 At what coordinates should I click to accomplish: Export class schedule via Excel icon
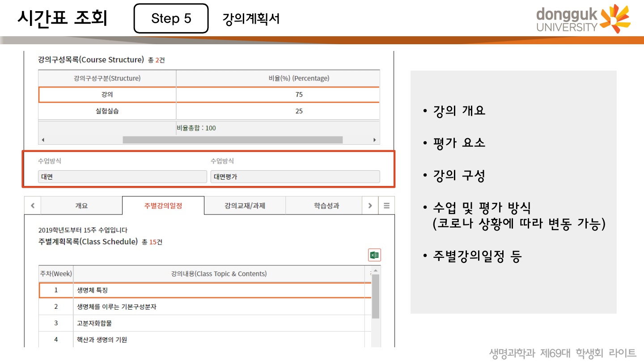coord(374,255)
